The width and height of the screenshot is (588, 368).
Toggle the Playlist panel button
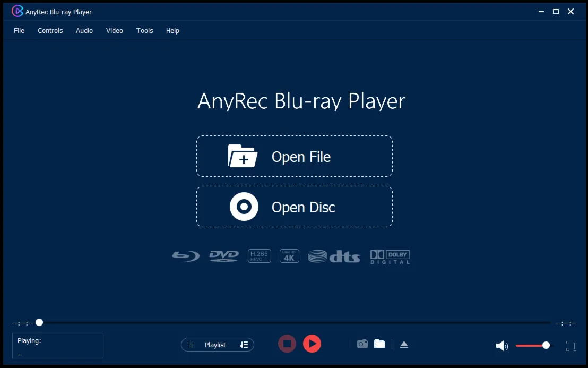217,345
